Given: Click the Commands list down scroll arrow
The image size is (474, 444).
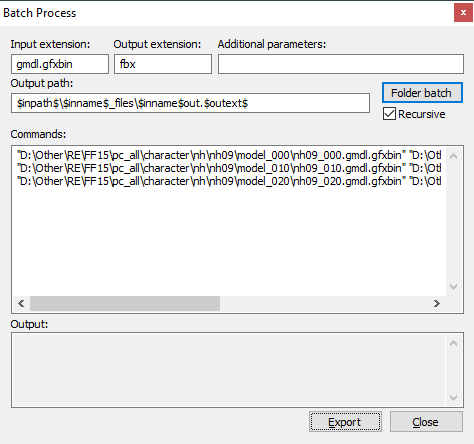Looking at the screenshot, I should pos(453,287).
